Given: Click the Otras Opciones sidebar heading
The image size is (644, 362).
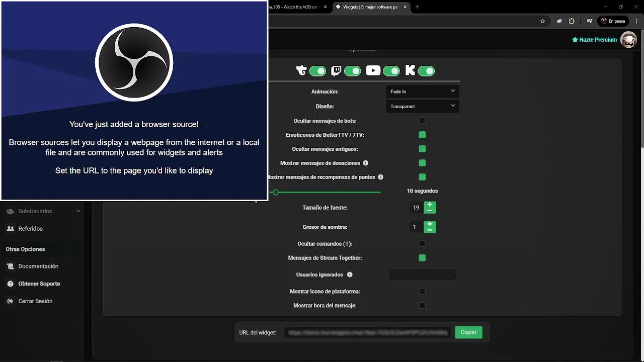Looking at the screenshot, I should point(25,249).
